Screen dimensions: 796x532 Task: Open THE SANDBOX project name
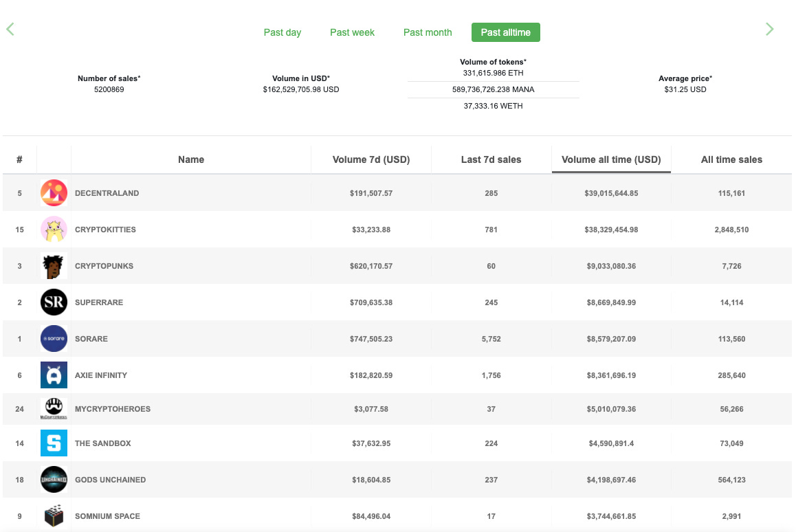103,443
